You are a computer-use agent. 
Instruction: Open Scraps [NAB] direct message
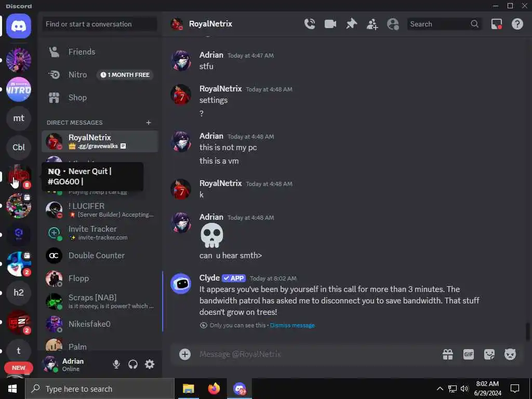pos(99,301)
